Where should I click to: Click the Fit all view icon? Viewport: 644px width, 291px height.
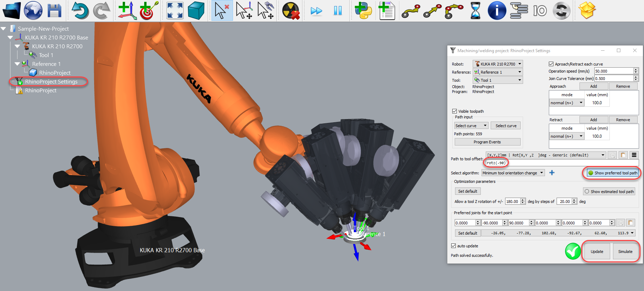click(x=175, y=11)
